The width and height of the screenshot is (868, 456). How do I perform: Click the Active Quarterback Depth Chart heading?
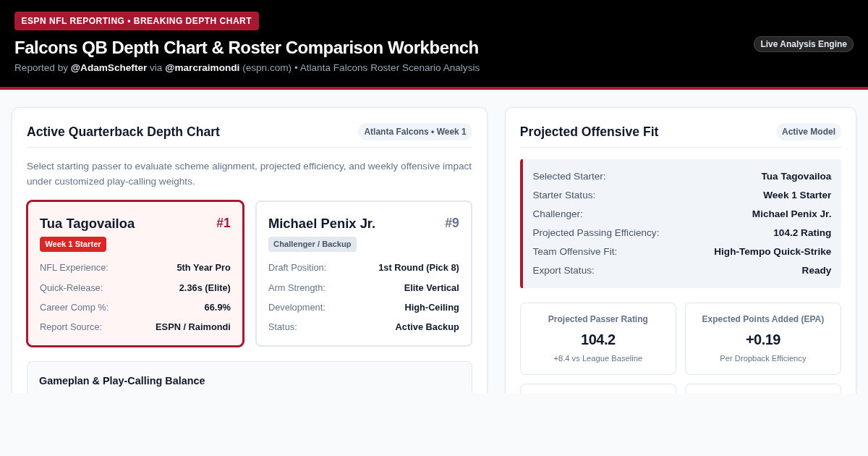[123, 132]
